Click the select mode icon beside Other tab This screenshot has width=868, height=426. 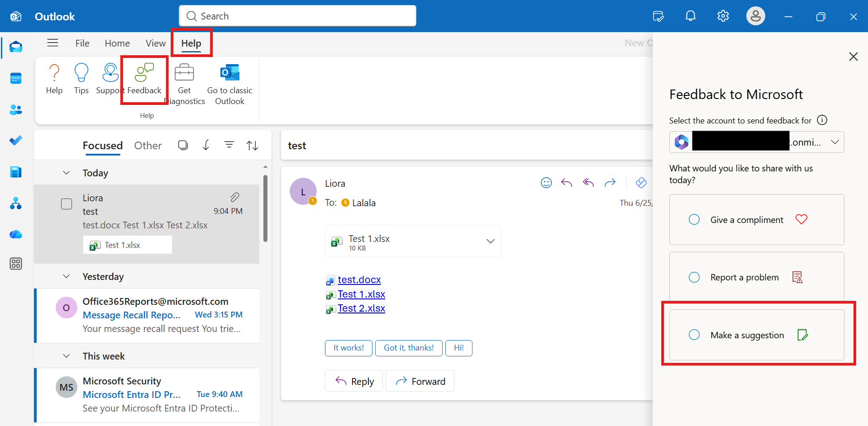183,145
